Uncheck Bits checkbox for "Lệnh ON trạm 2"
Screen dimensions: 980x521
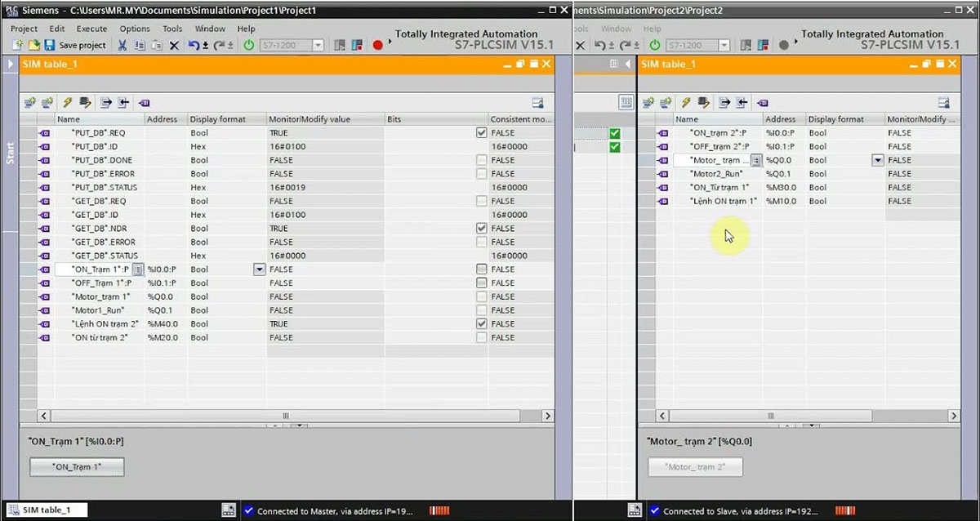481,324
